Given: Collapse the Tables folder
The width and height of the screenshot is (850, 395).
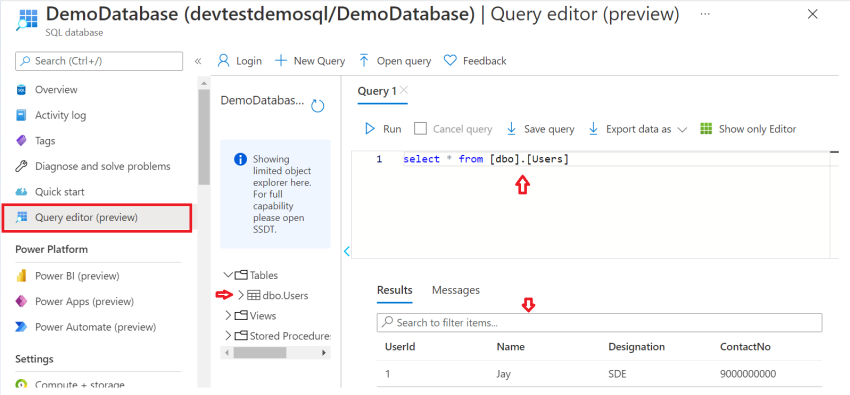Looking at the screenshot, I should 228,275.
